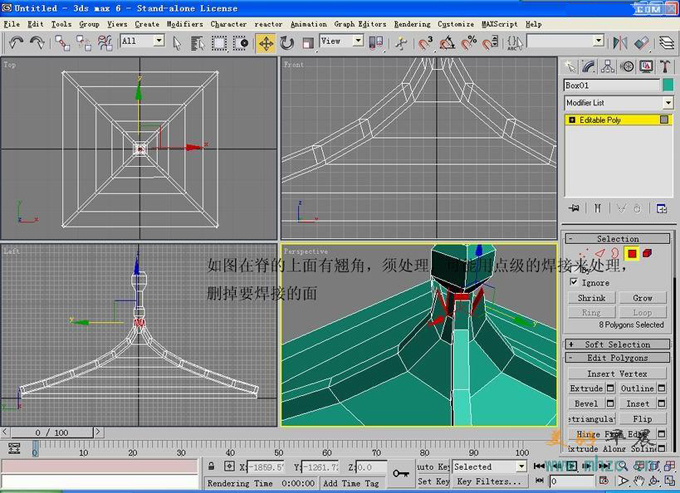Click the Grow selection button
680x493 pixels.
click(642, 298)
